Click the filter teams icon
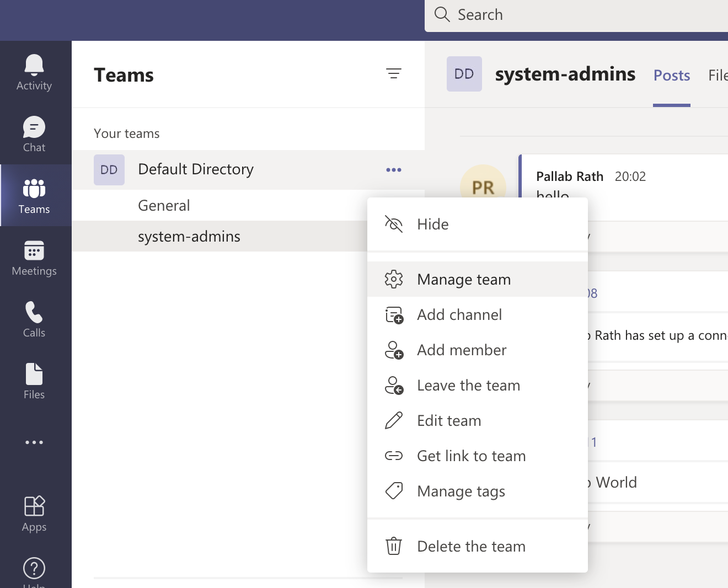Screen dimensions: 728x588 393,73
